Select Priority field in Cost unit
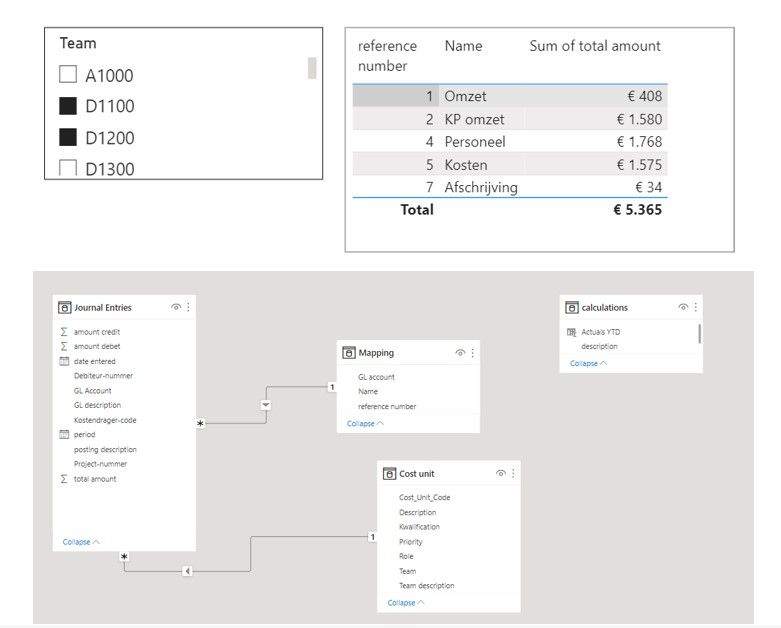Screen dimensions: 781x628 (410, 541)
